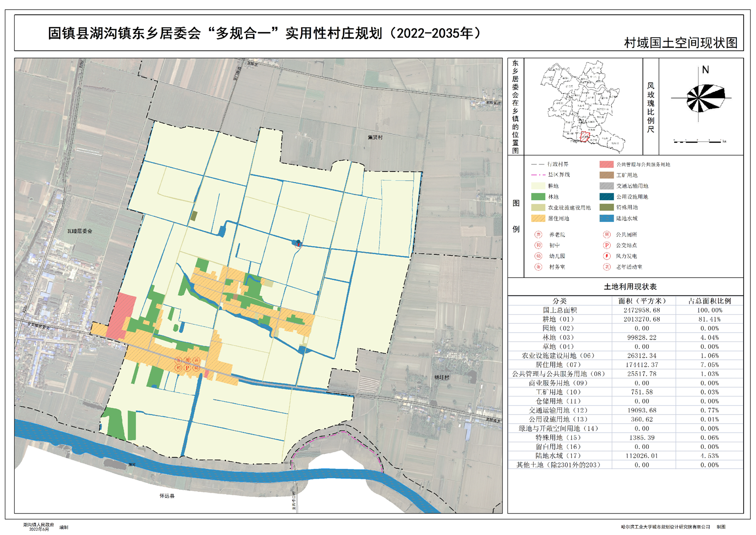The width and height of the screenshot is (756, 535).
Task: Click the 集贤村 village label on the map
Action: tap(375, 137)
